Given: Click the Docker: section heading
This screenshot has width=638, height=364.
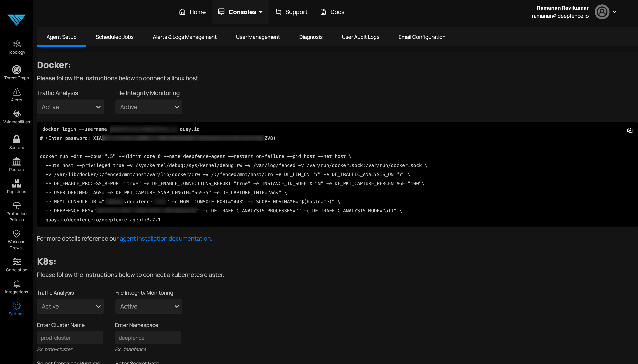Looking at the screenshot, I should [x=54, y=65].
